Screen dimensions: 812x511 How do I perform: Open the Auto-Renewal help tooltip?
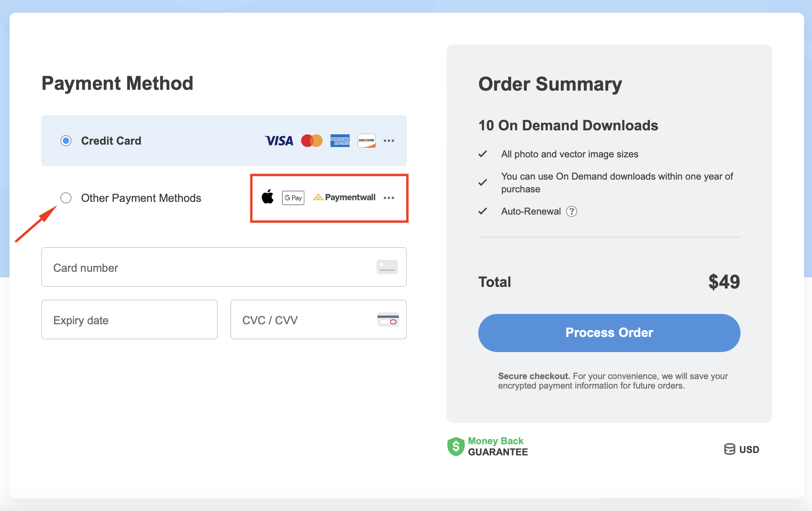(x=572, y=211)
